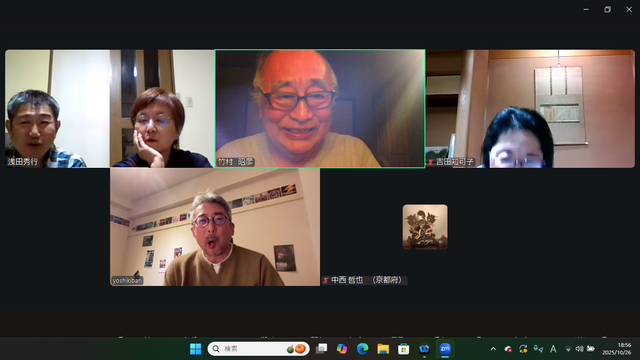Open Wi-Fi network settings tray icon
Viewport: 640px width, 360px height.
tap(568, 349)
